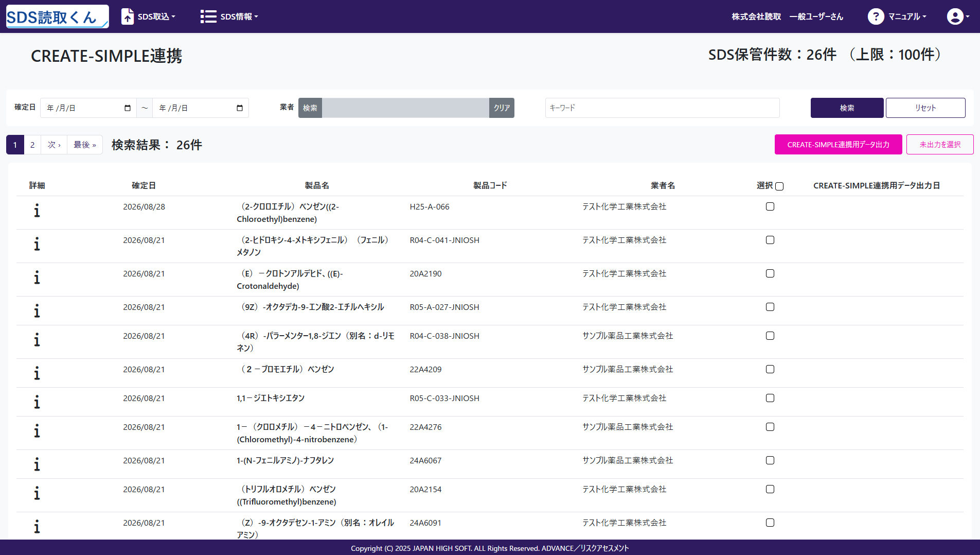
Task: Check the box for 22A4276
Action: click(x=770, y=427)
